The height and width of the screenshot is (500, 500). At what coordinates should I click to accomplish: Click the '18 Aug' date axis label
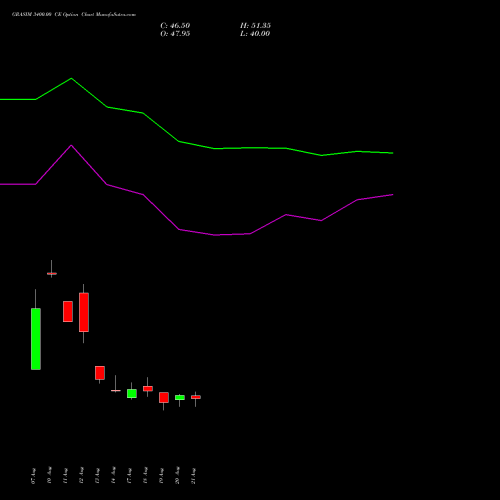point(145,475)
